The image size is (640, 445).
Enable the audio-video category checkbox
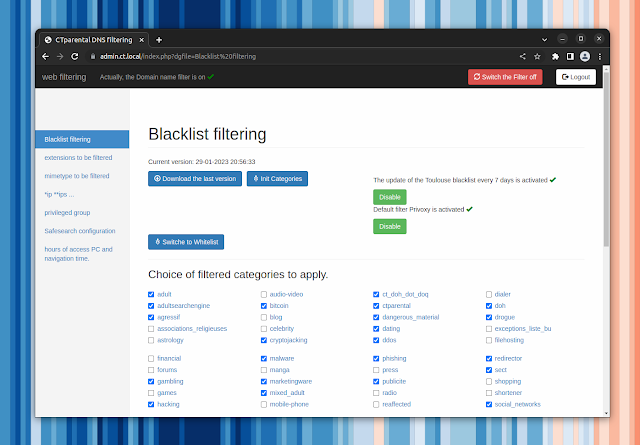point(264,295)
